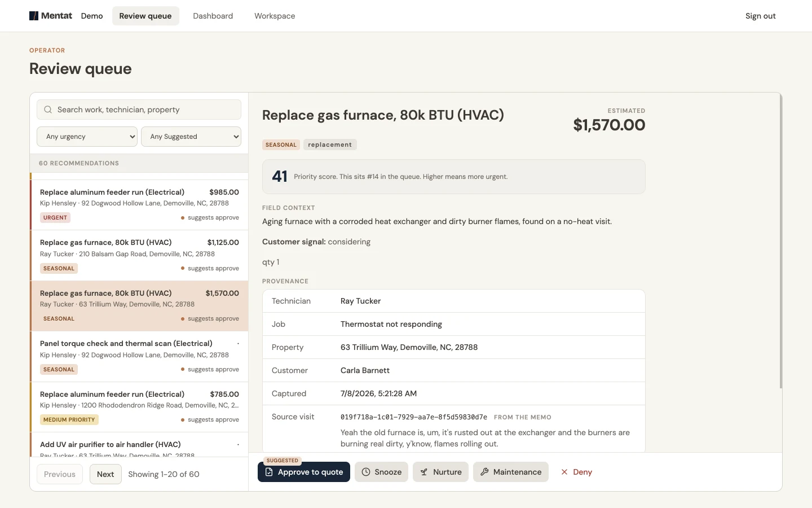Click Customer signal: considering text

pyautogui.click(x=316, y=242)
